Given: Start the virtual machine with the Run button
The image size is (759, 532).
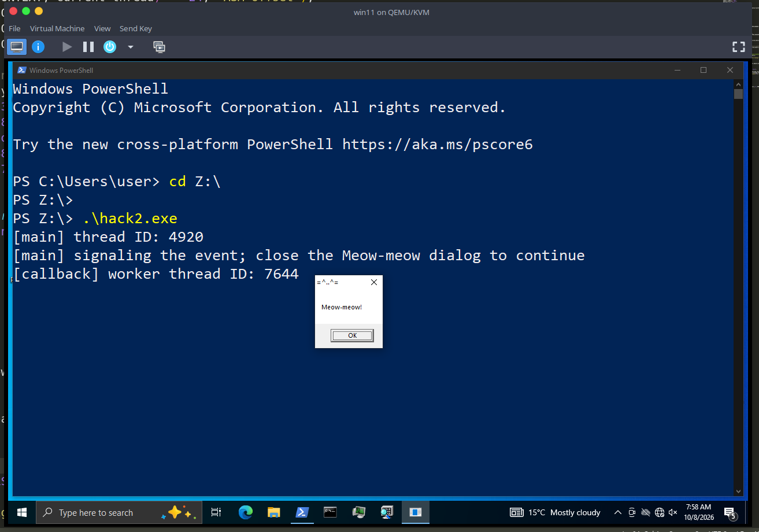Looking at the screenshot, I should click(67, 47).
